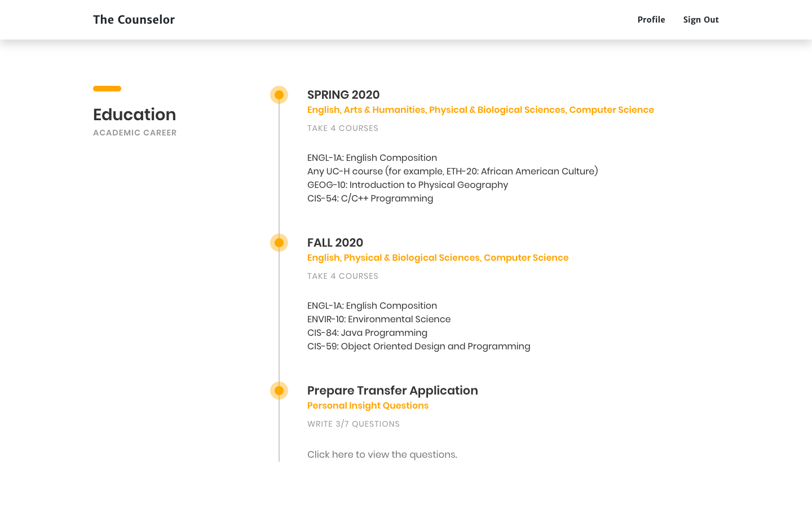Click CIS-59 Object Oriented Design course
The width and height of the screenshot is (812, 508).
tap(418, 347)
